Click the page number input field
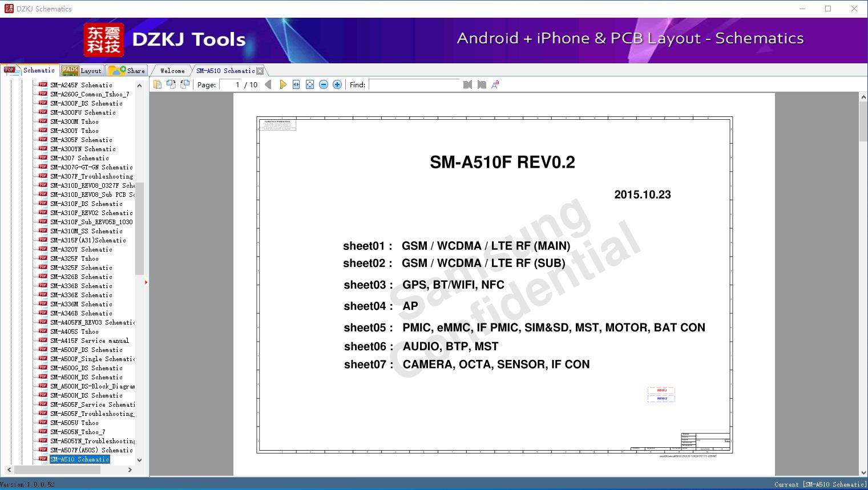This screenshot has height=490, width=868. [230, 84]
